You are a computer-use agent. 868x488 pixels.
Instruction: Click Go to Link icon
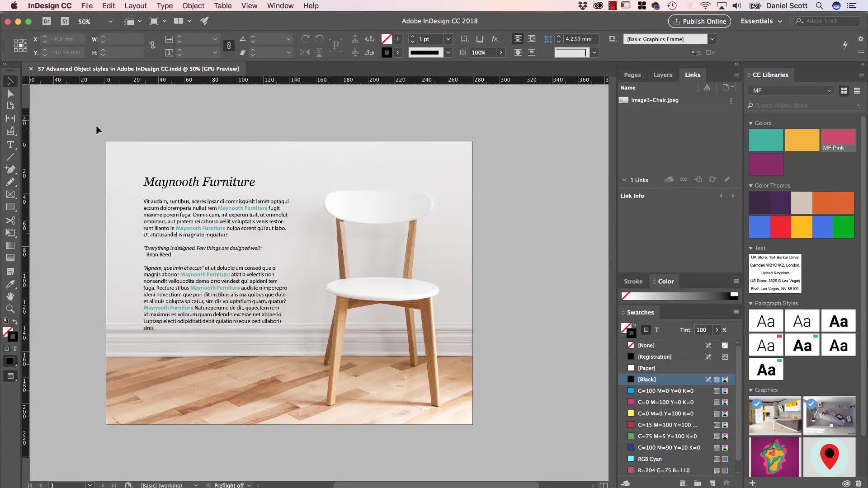pos(698,179)
